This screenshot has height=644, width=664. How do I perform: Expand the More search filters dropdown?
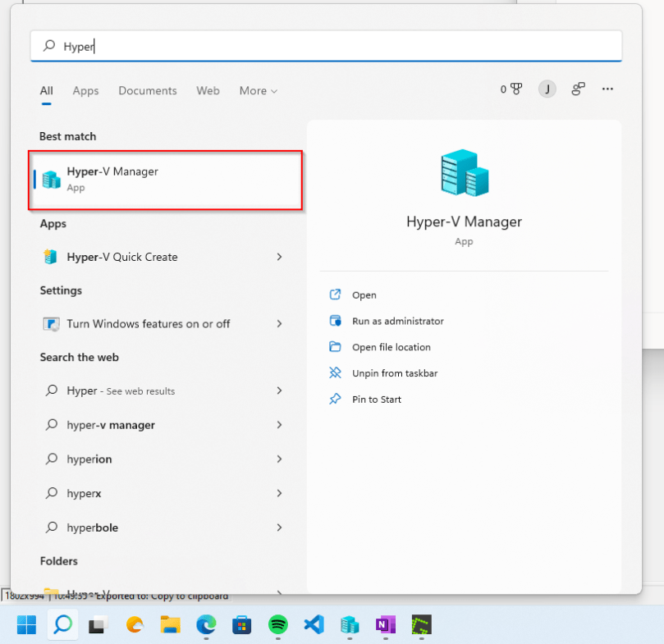[258, 91]
